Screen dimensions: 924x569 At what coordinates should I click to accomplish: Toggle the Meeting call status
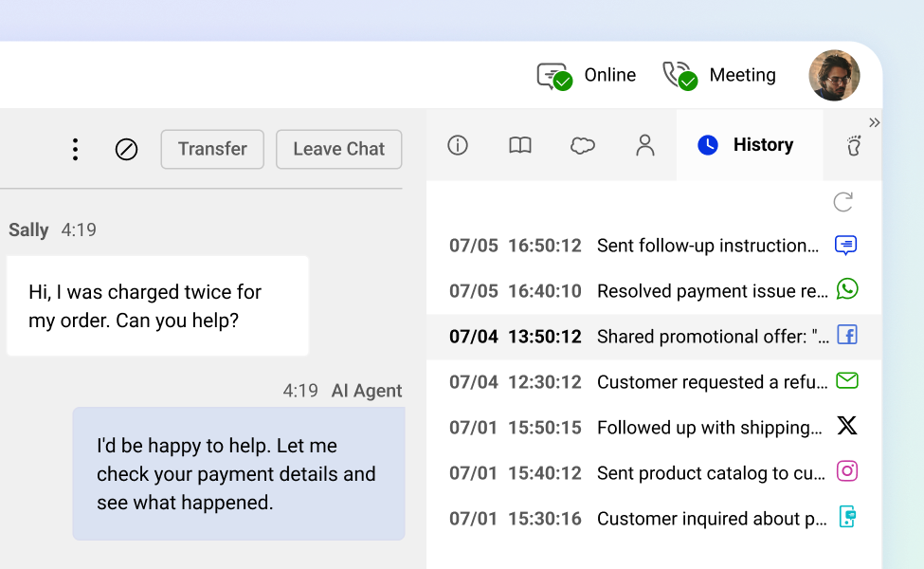tap(719, 76)
